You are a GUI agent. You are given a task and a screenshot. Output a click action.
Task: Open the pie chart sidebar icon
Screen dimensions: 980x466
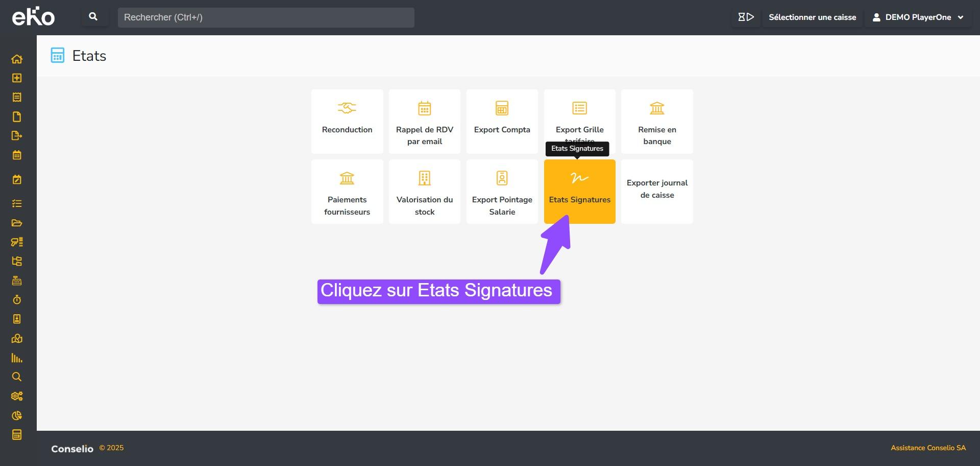[17, 415]
